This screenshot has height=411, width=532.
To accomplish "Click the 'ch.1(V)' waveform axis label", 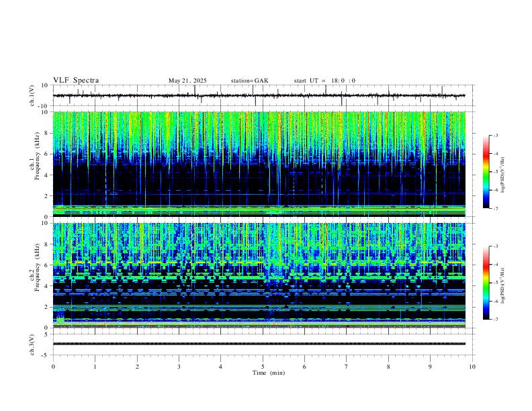I will [32, 95].
